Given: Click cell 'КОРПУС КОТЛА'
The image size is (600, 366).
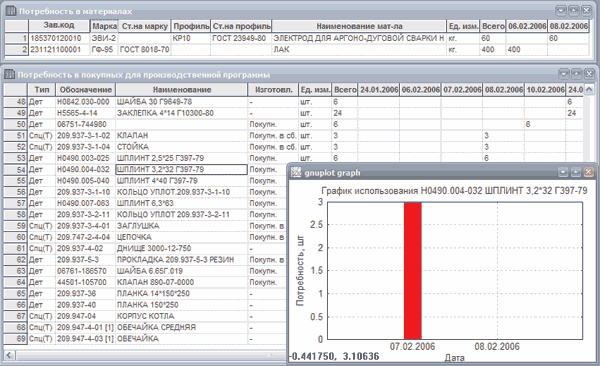Looking at the screenshot, I should tap(182, 316).
